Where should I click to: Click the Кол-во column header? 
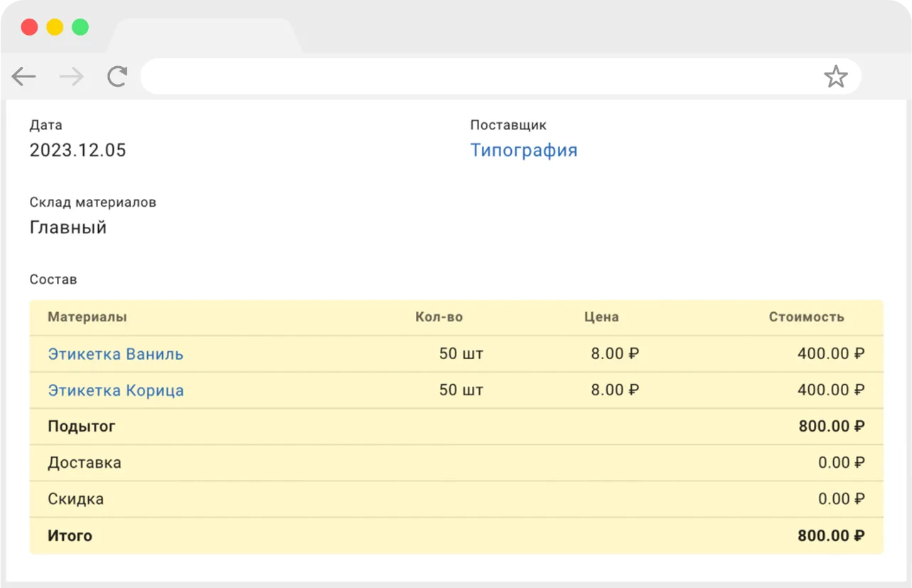pos(439,317)
